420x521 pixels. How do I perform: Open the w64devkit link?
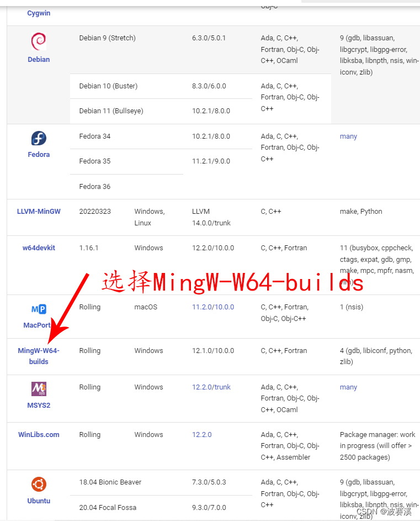[x=39, y=248]
